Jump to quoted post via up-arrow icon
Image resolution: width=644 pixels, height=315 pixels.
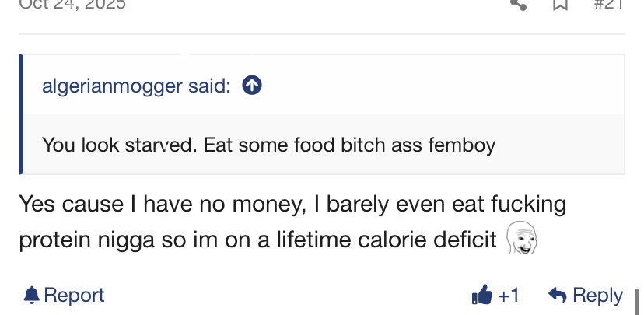[251, 86]
